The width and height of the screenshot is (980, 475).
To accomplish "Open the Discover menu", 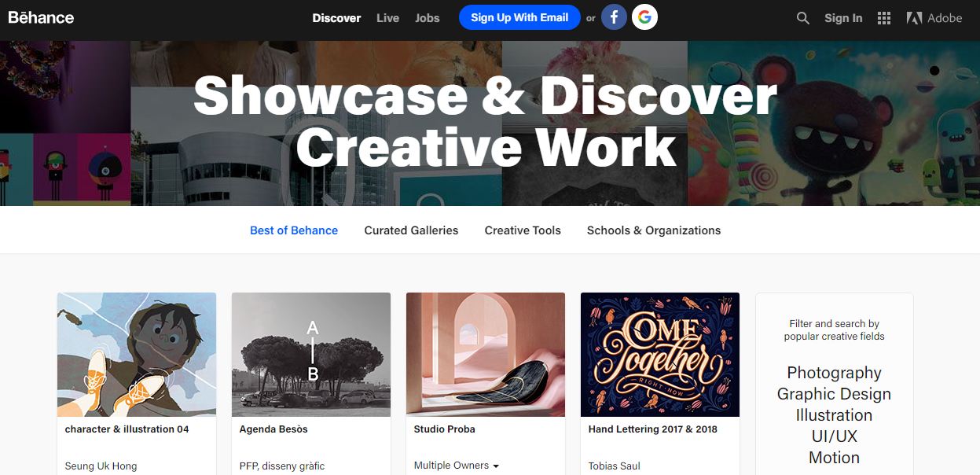I will click(336, 17).
